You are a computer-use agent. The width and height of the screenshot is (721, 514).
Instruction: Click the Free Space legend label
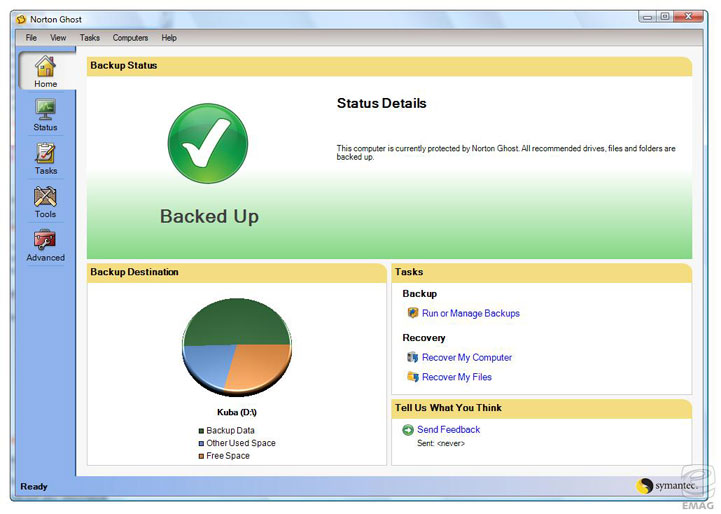coord(228,456)
